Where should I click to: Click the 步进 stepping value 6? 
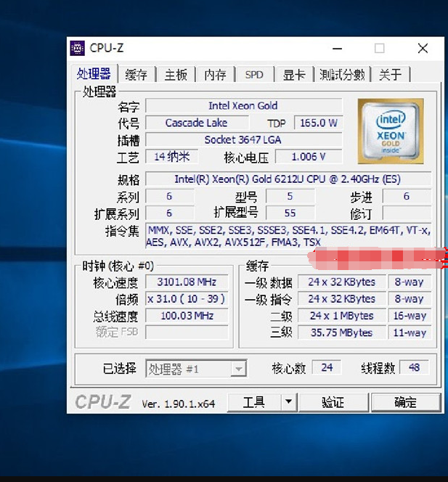click(x=407, y=196)
